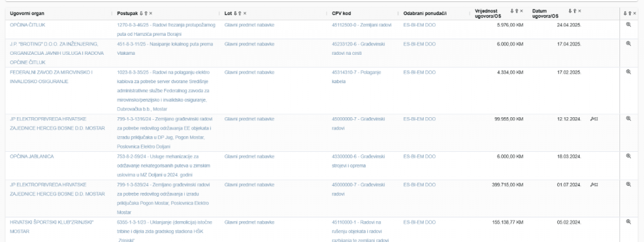Open details magnifier for 05.02.2024. contract

coord(628,222)
